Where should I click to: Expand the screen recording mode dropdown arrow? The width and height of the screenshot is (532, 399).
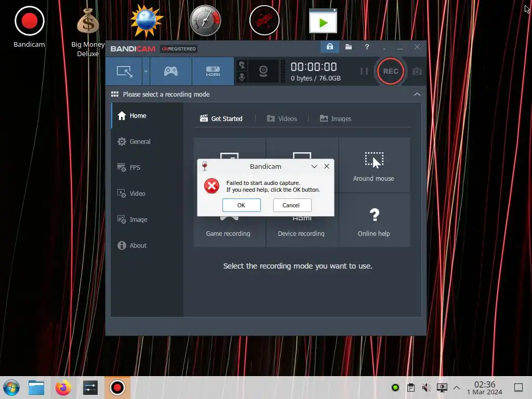click(146, 71)
